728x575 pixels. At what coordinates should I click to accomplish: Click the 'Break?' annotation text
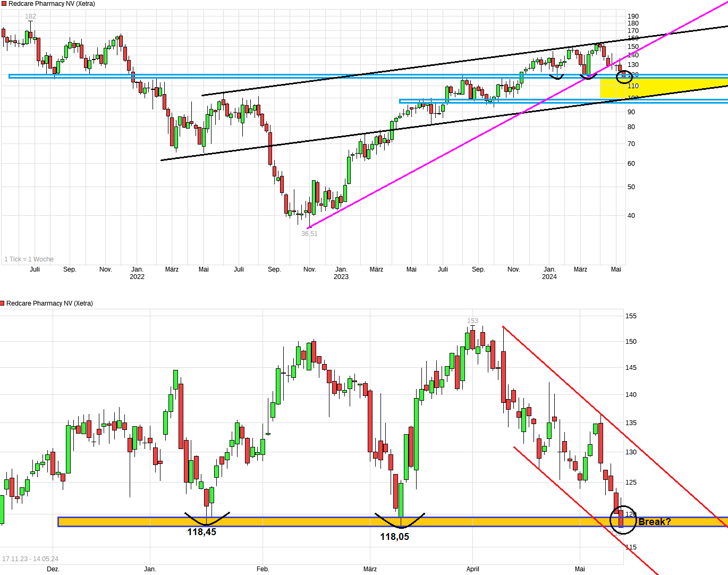(654, 522)
